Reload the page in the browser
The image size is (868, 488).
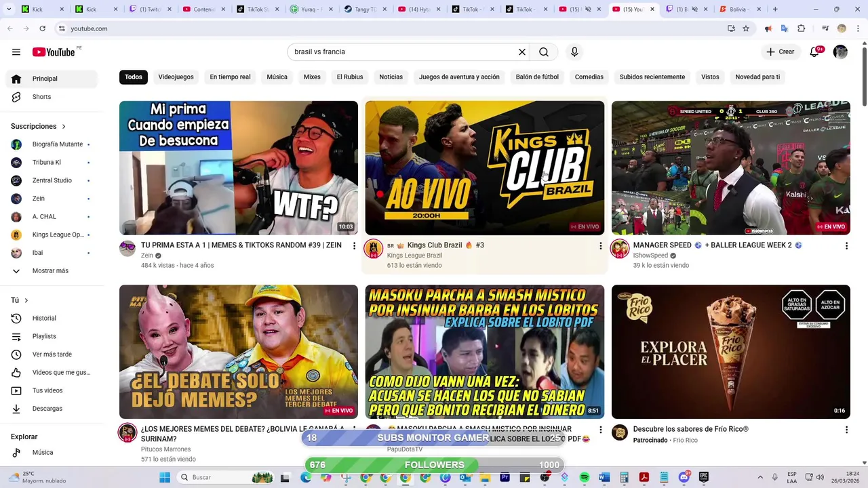pos(42,28)
